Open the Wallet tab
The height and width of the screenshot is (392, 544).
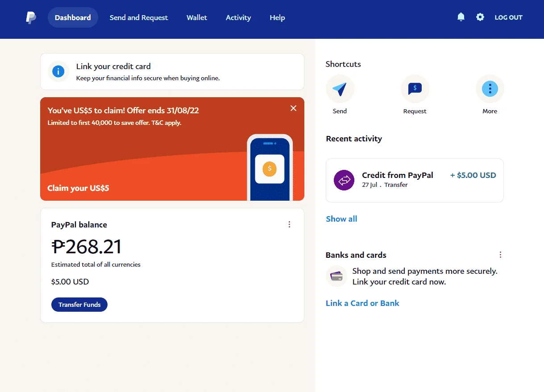click(x=197, y=17)
